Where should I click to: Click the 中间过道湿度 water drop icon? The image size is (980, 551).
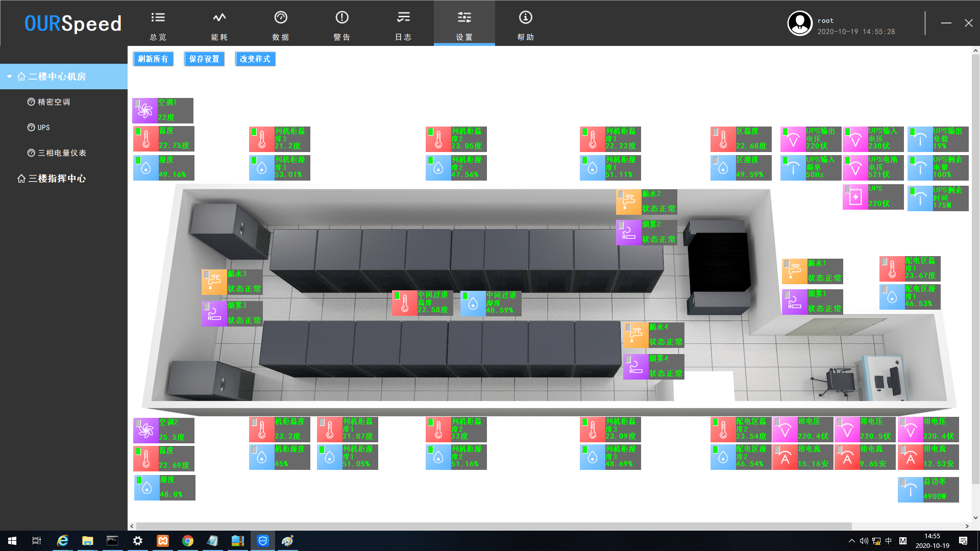click(x=473, y=304)
